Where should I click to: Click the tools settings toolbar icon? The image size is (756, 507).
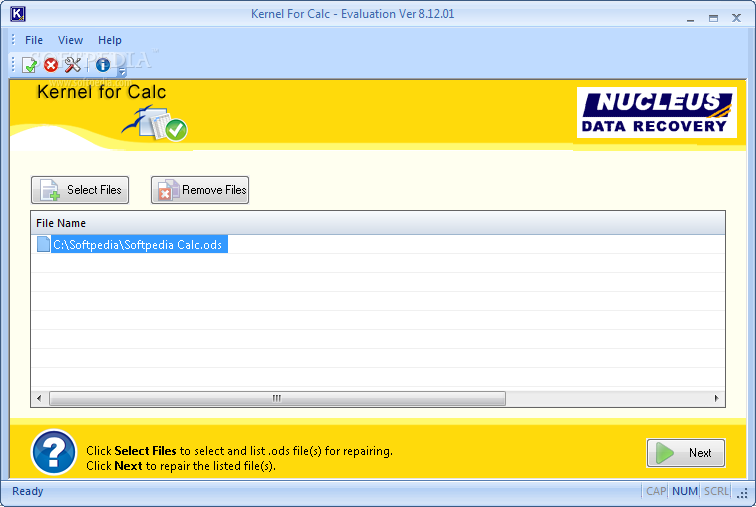pos(73,65)
